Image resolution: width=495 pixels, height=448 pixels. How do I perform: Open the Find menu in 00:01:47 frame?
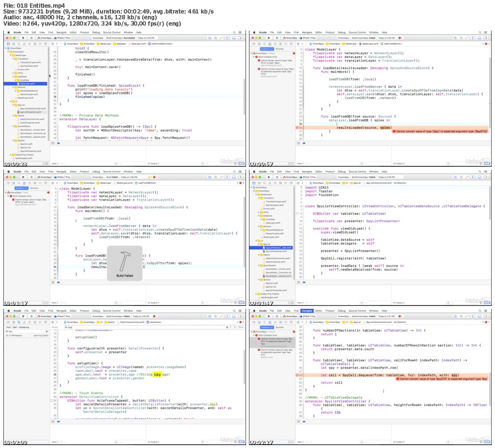(296, 172)
